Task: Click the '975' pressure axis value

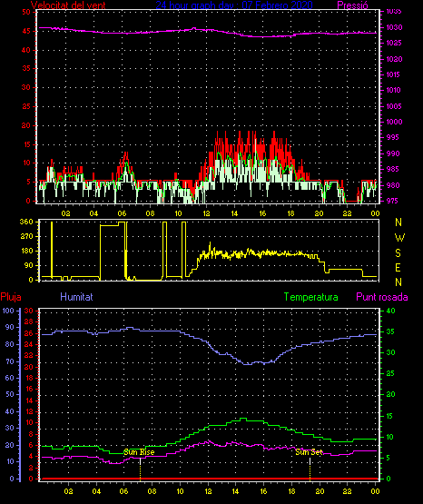Action: (x=392, y=201)
